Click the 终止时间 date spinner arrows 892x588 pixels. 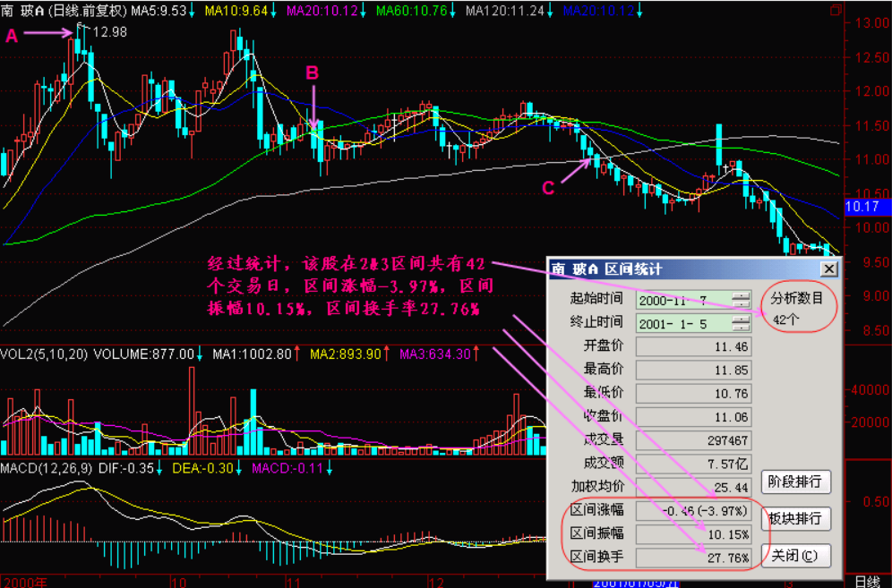741,322
